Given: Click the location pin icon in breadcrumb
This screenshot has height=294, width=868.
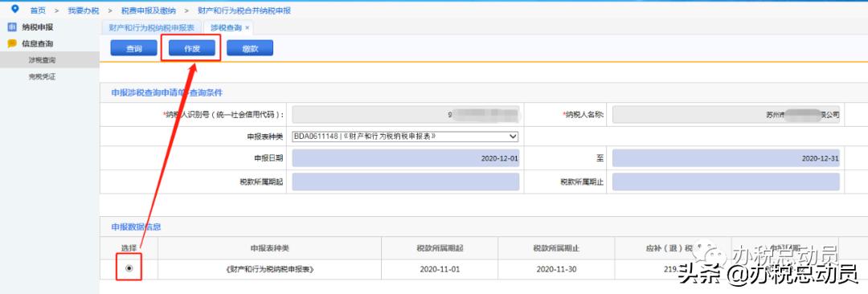Looking at the screenshot, I should tap(15, 9).
